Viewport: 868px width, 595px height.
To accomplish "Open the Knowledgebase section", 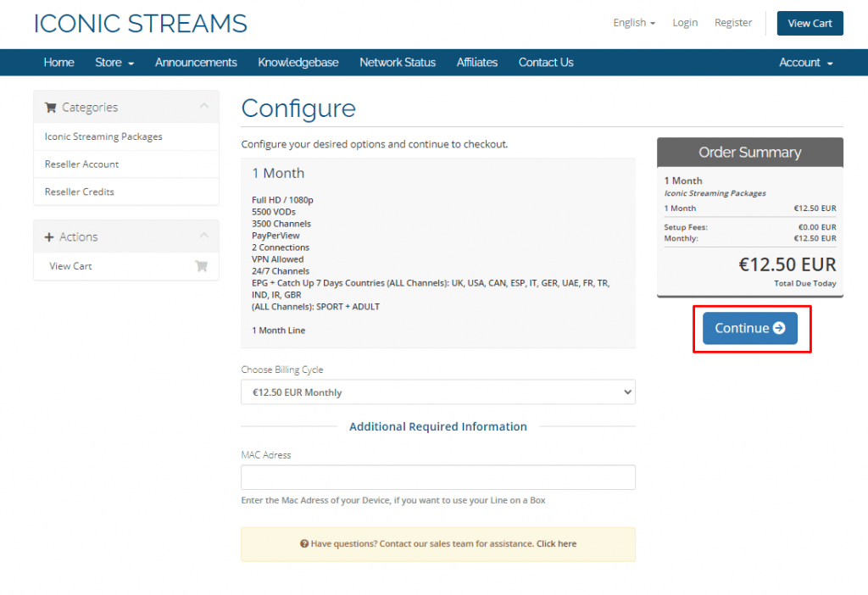I will [298, 62].
